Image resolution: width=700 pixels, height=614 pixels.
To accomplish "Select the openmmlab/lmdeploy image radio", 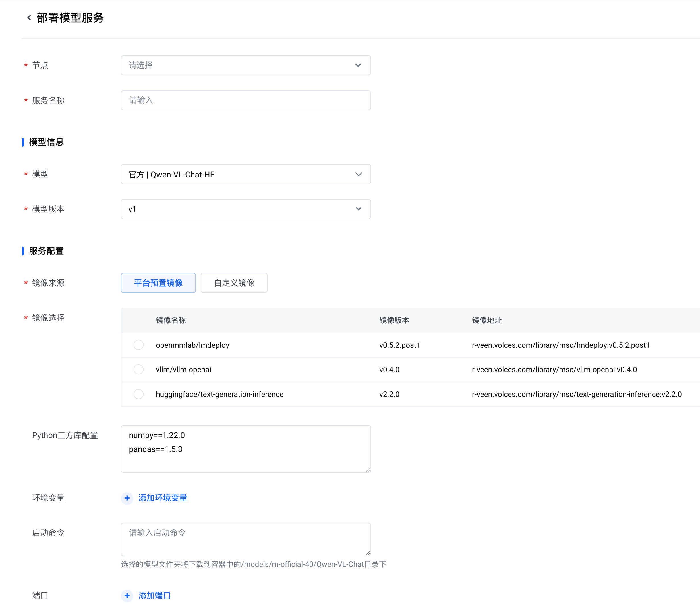I will click(138, 345).
